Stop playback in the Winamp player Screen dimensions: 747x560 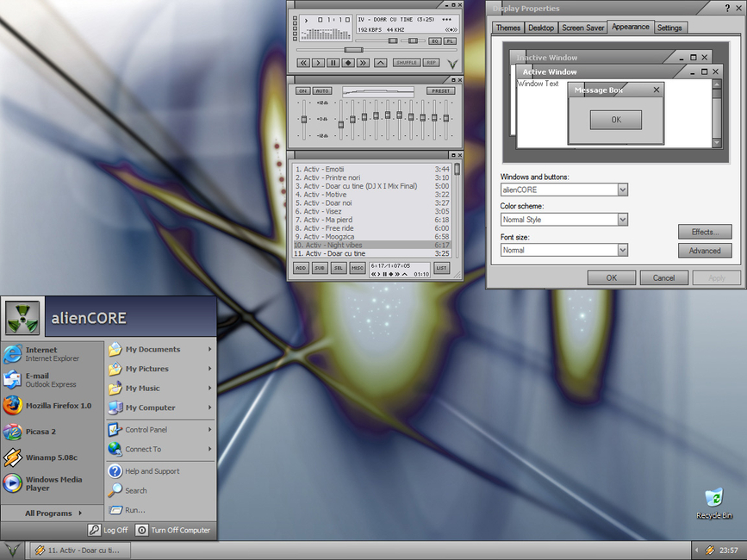[348, 63]
